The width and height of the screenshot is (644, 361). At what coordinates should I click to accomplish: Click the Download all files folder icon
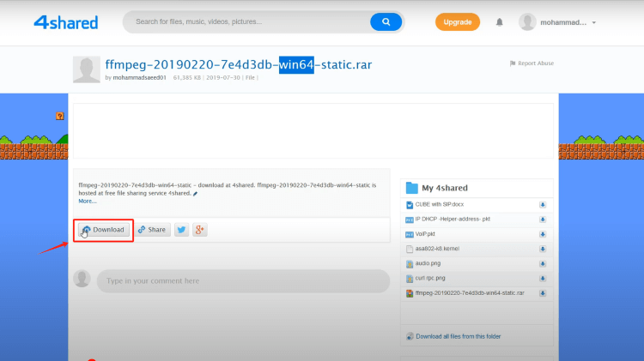[x=410, y=336]
